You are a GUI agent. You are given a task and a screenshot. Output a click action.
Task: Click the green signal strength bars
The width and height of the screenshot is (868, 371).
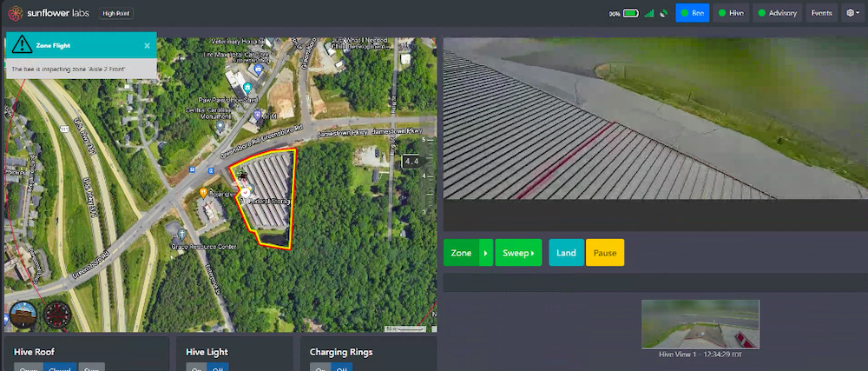pos(648,13)
